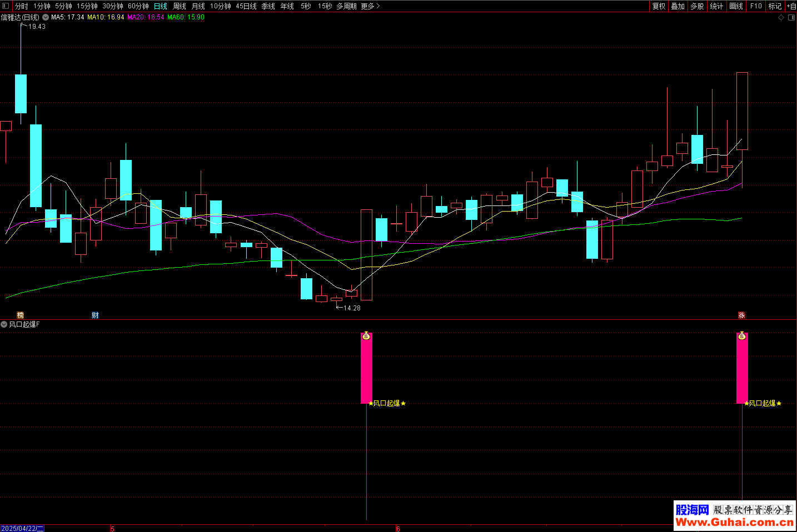The width and height of the screenshot is (797, 532).
Task: Select the 15秒 period tab
Action: point(325,6)
